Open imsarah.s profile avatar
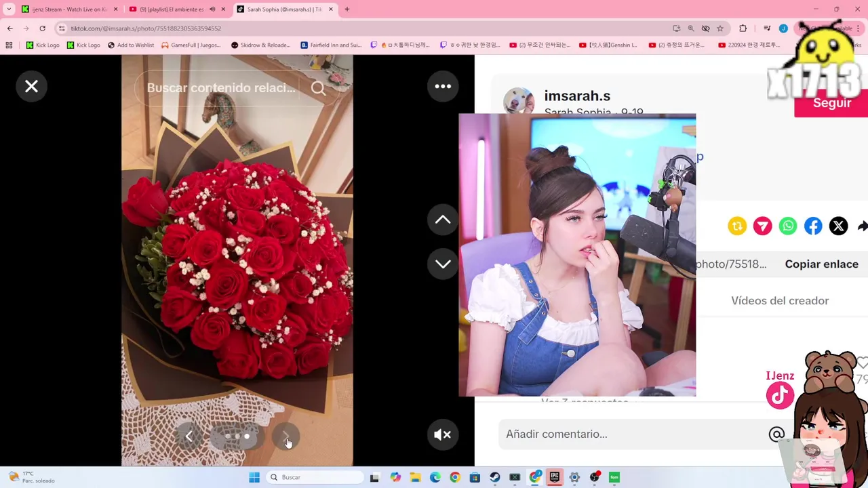This screenshot has height=488, width=868. 519,101
